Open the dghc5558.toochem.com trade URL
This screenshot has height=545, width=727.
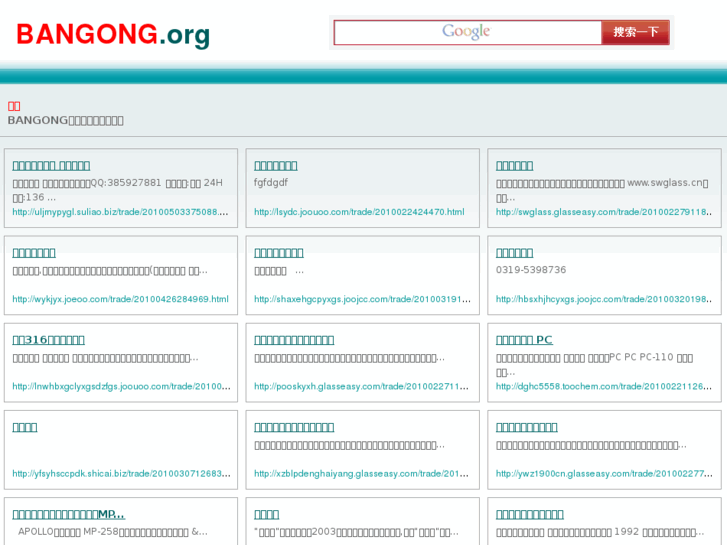pos(604,386)
